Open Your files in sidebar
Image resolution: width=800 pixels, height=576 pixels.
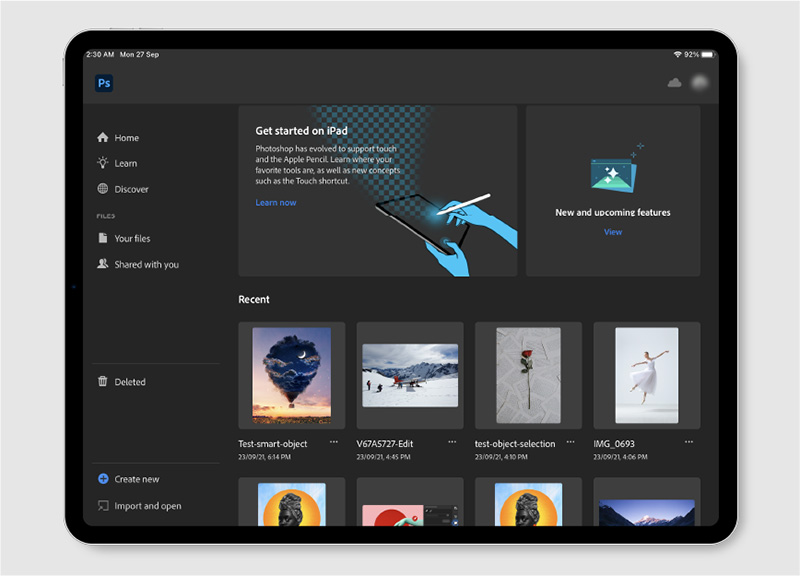(x=132, y=238)
